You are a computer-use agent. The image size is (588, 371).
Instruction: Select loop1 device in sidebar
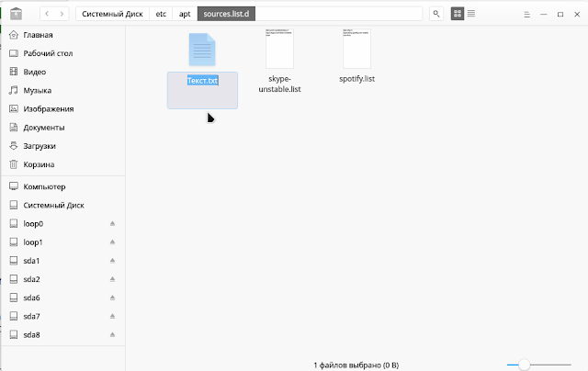point(63,242)
